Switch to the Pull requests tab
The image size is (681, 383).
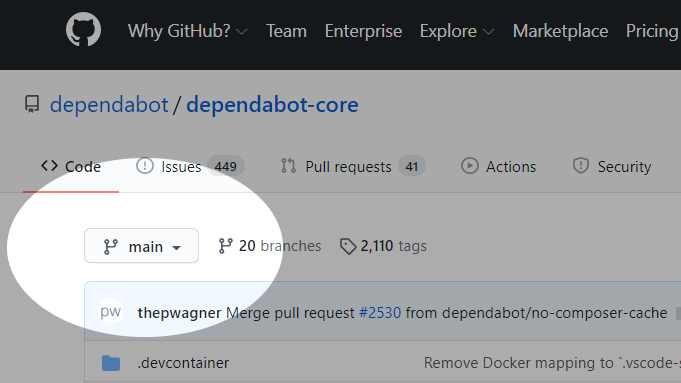353,166
